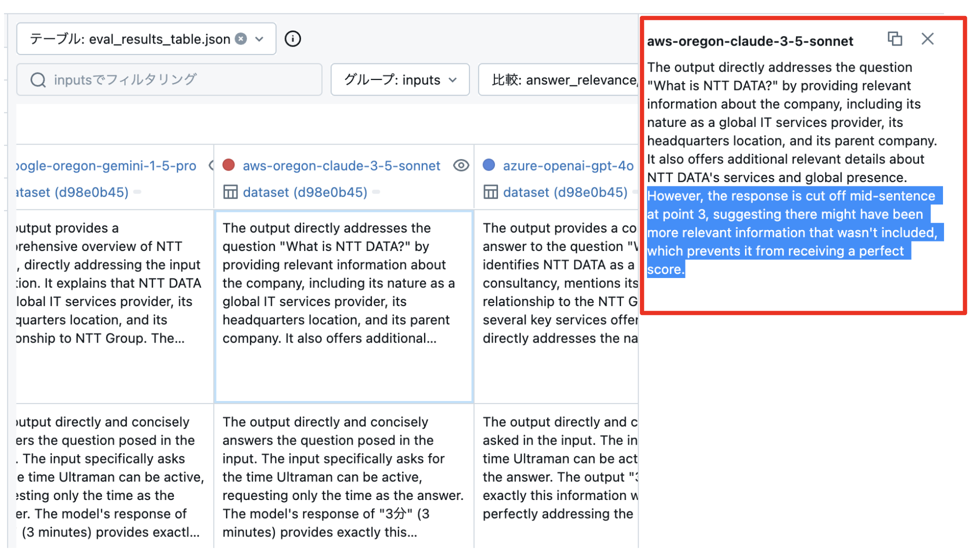The image size is (979, 560).
Task: Click the red color dot for claude-3-5-sonnet
Action: [x=228, y=165]
